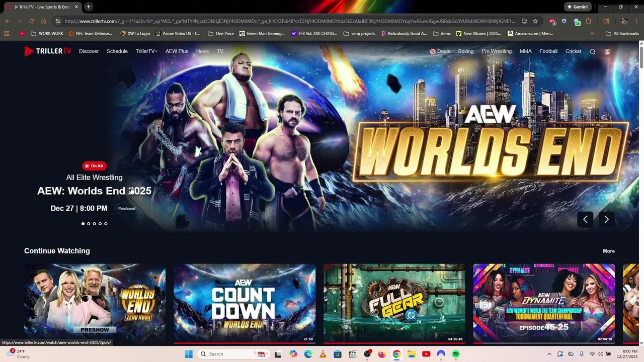The height and width of the screenshot is (362, 644).
Task: Select the fourth carousel dot
Action: click(x=100, y=224)
